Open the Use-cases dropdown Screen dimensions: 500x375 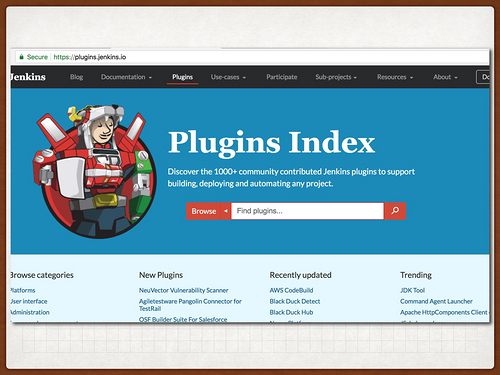pos(228,77)
